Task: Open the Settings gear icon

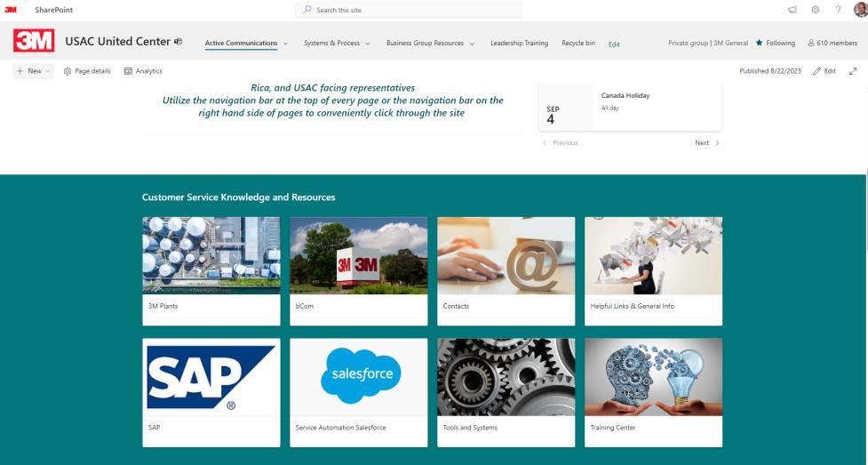Action: pos(816,10)
